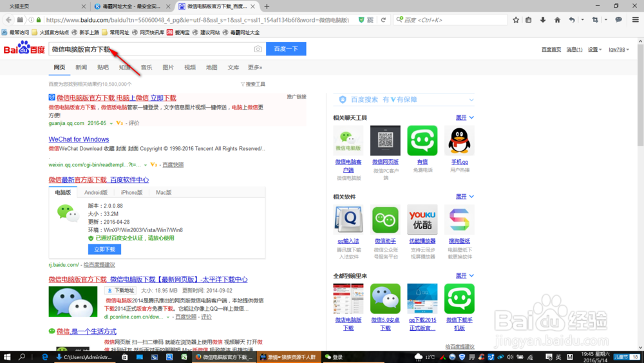The image size is (644, 363).
Task: Click the 搜索工具 filter link
Action: pyautogui.click(x=253, y=84)
